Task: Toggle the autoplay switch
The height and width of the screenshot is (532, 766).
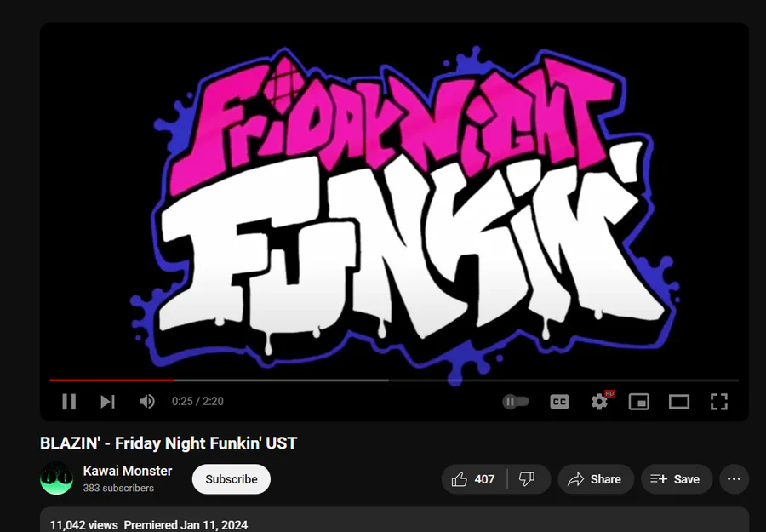Action: tap(516, 402)
